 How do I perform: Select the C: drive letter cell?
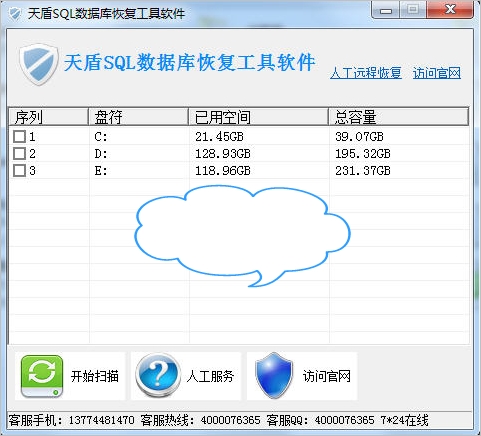(x=101, y=137)
